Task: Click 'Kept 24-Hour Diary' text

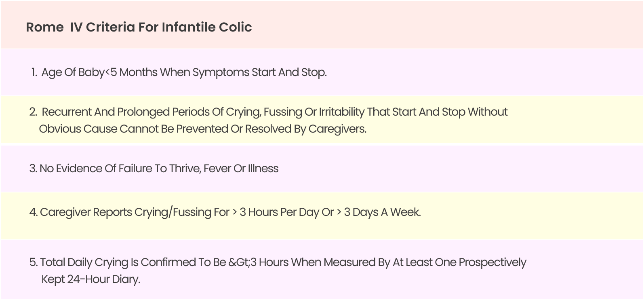Action: (x=91, y=279)
